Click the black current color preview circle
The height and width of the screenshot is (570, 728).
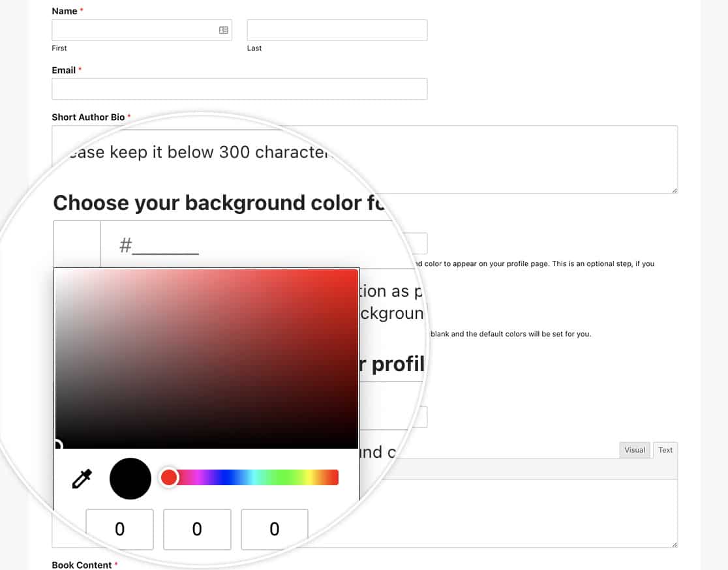pos(130,477)
